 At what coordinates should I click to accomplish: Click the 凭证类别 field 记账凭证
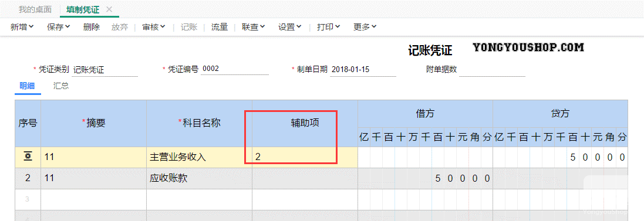pyautogui.click(x=104, y=70)
